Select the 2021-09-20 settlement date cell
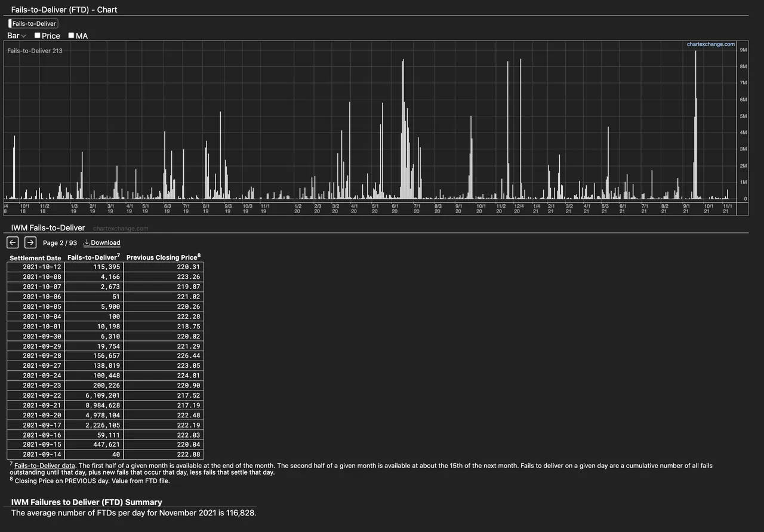 pyautogui.click(x=36, y=416)
